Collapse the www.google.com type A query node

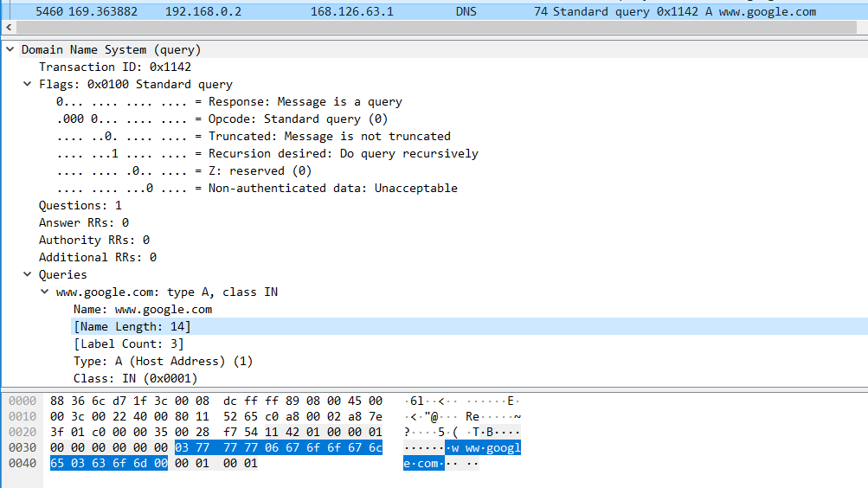click(44, 292)
